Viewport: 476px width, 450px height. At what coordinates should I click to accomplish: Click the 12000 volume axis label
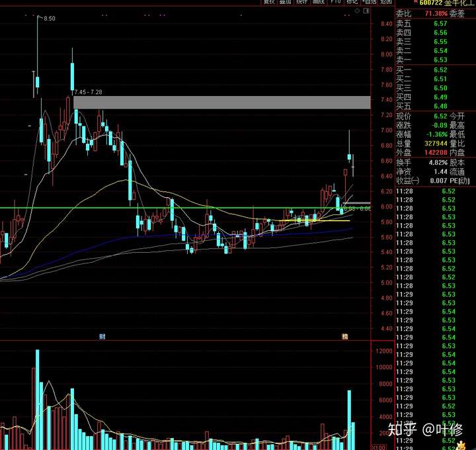384,351
